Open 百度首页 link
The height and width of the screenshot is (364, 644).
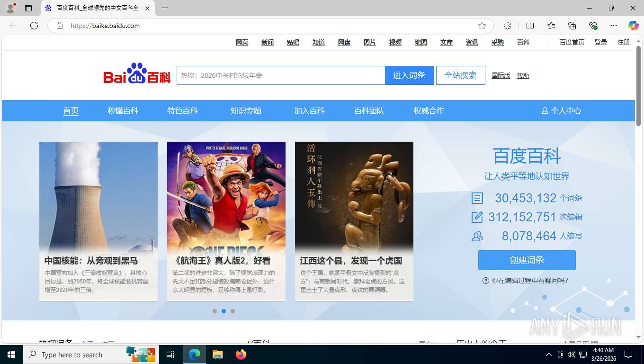pos(572,42)
